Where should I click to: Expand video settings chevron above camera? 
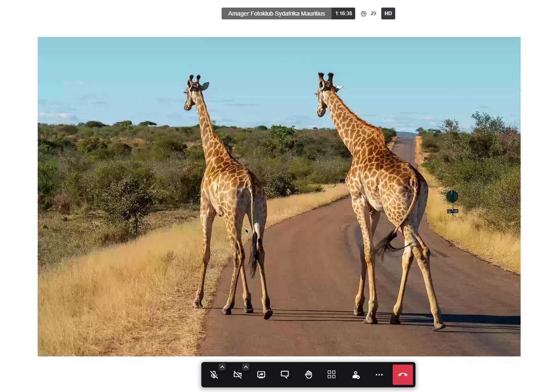[x=246, y=367]
